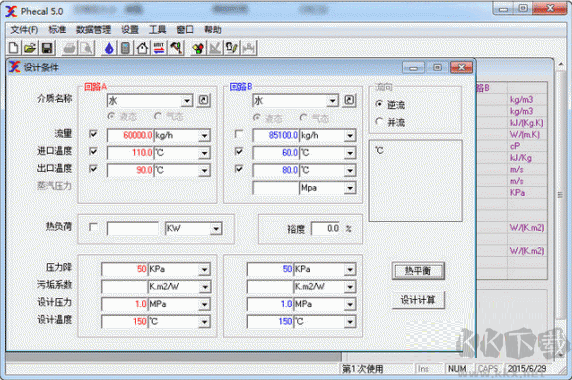This screenshot has height=380, width=572.
Task: Open 回路B 设计压力 MPa unit dropdown
Action: coord(350,305)
